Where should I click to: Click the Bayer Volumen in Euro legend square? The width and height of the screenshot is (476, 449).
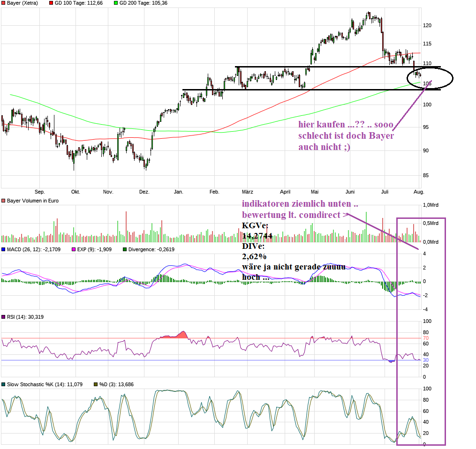pyautogui.click(x=3, y=200)
